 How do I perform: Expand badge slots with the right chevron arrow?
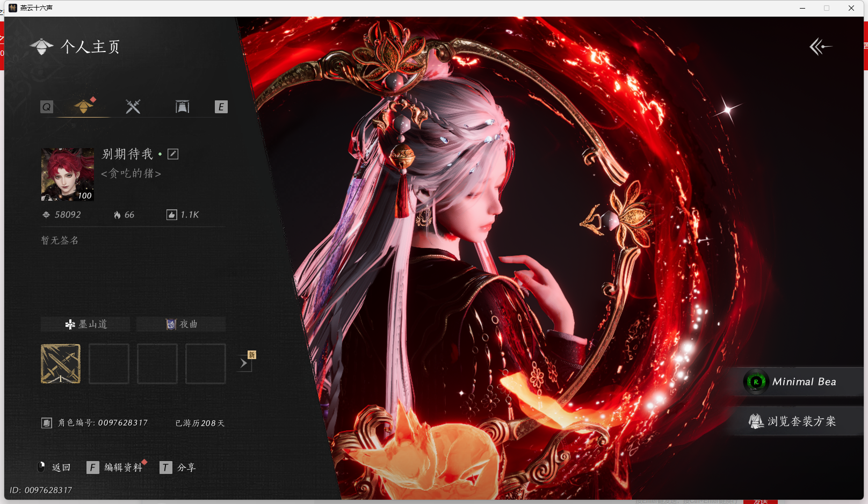click(x=244, y=363)
